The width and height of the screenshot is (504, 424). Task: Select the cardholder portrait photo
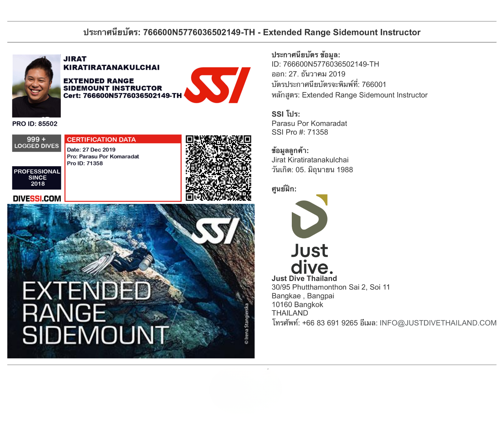36,86
